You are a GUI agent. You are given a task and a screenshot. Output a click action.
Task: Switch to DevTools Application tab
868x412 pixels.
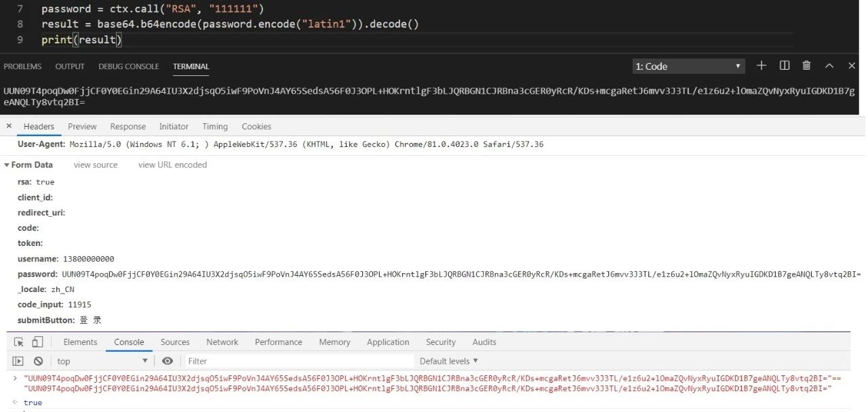388,342
